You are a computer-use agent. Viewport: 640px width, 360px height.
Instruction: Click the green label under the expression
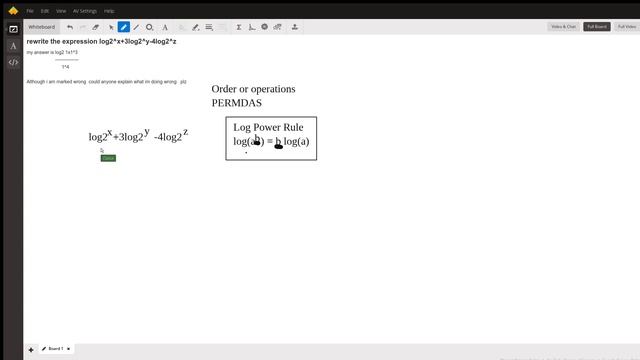pyautogui.click(x=108, y=158)
